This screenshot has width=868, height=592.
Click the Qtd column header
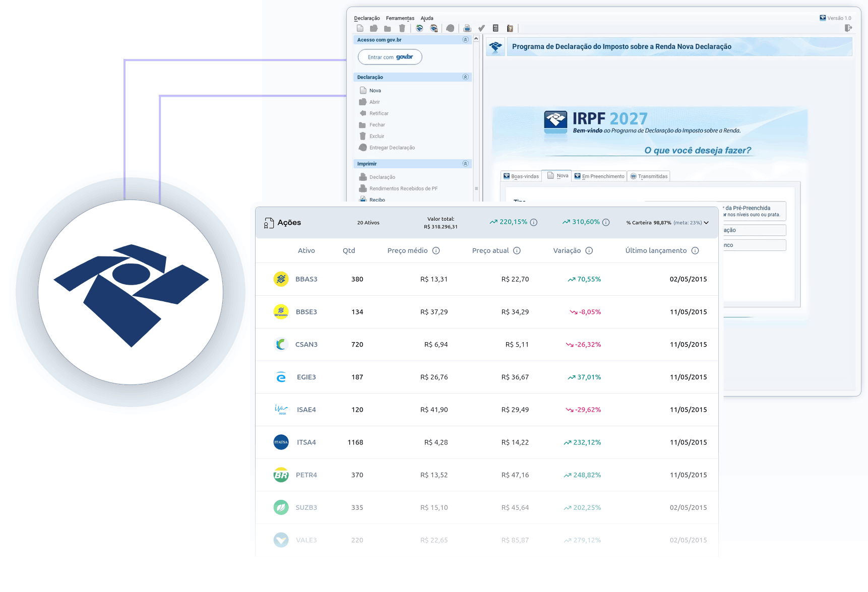point(349,250)
